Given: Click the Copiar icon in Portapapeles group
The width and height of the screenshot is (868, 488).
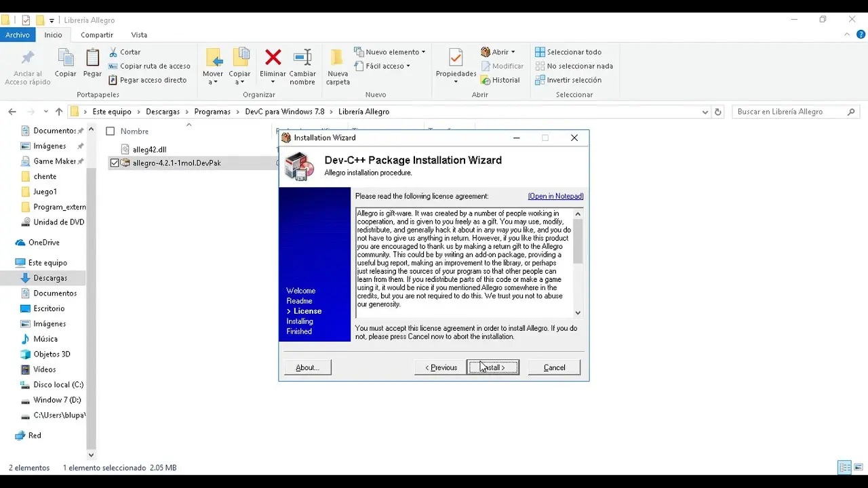Looking at the screenshot, I should 66,58.
